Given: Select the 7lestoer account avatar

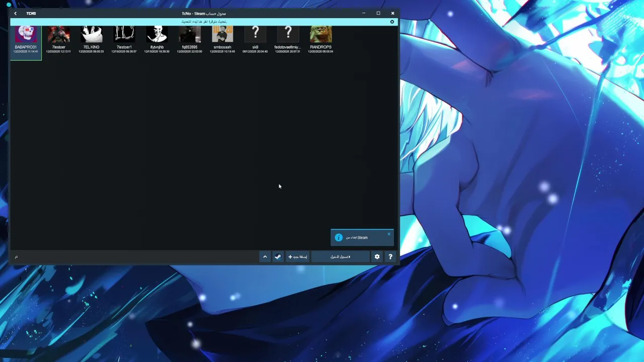Looking at the screenshot, I should 58,34.
